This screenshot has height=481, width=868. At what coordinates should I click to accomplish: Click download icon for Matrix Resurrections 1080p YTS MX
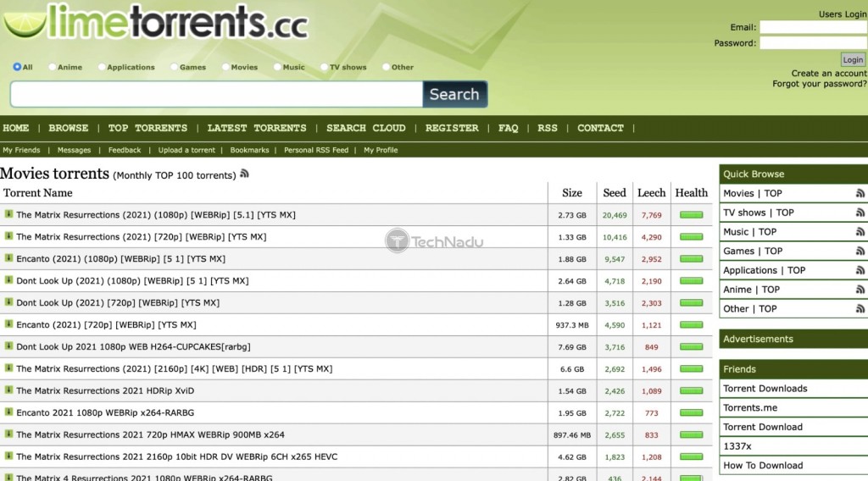(x=8, y=214)
